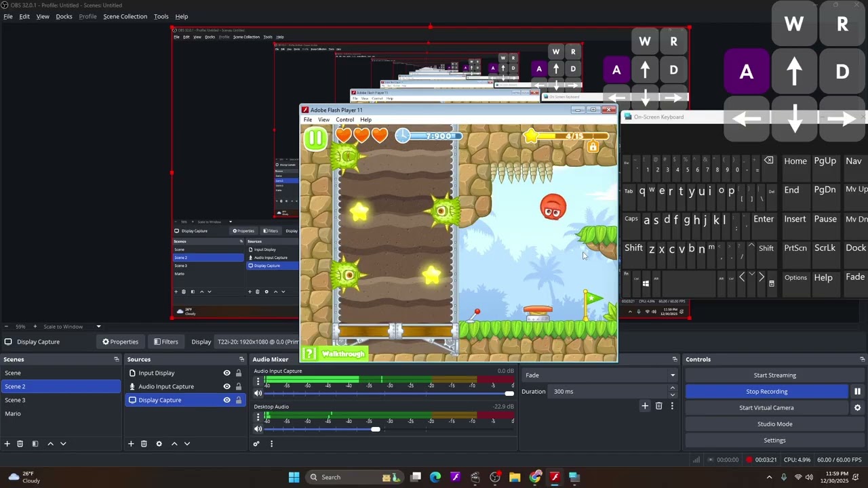Pause the game with the green pause button
This screenshot has height=488, width=868.
coord(315,138)
